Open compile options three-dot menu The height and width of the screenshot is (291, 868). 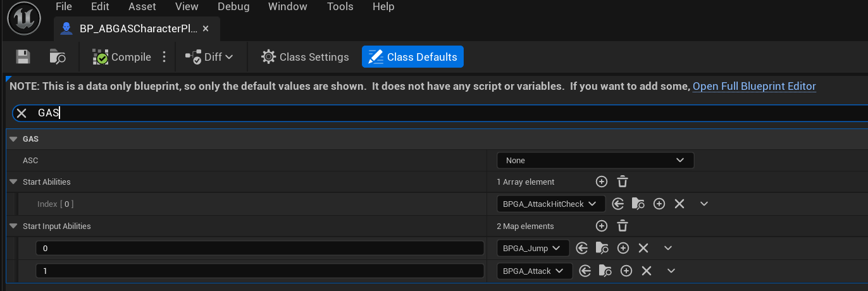click(164, 57)
